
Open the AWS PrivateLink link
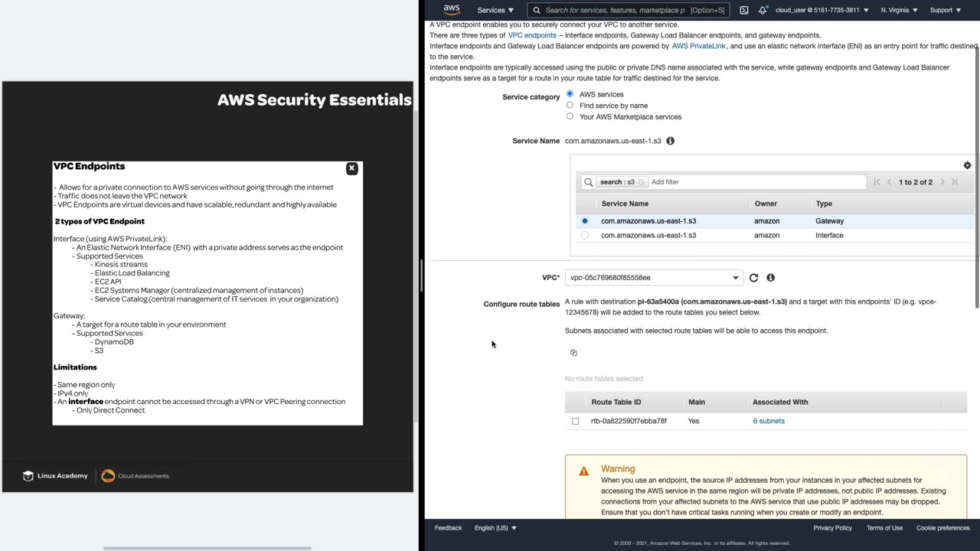tap(699, 46)
